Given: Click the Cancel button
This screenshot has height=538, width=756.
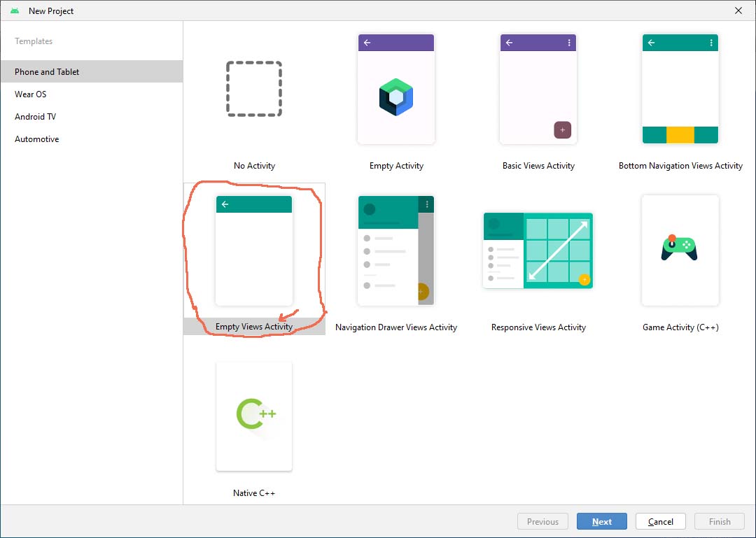Looking at the screenshot, I should pos(660,522).
